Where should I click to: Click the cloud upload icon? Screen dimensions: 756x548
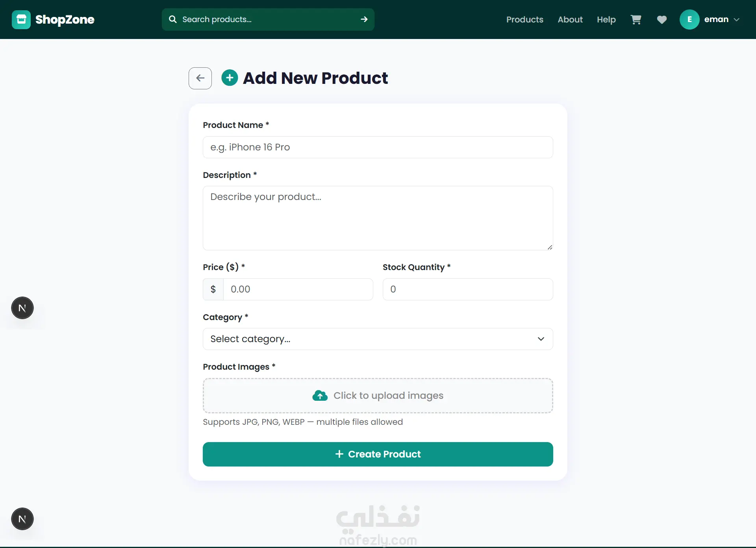(320, 395)
